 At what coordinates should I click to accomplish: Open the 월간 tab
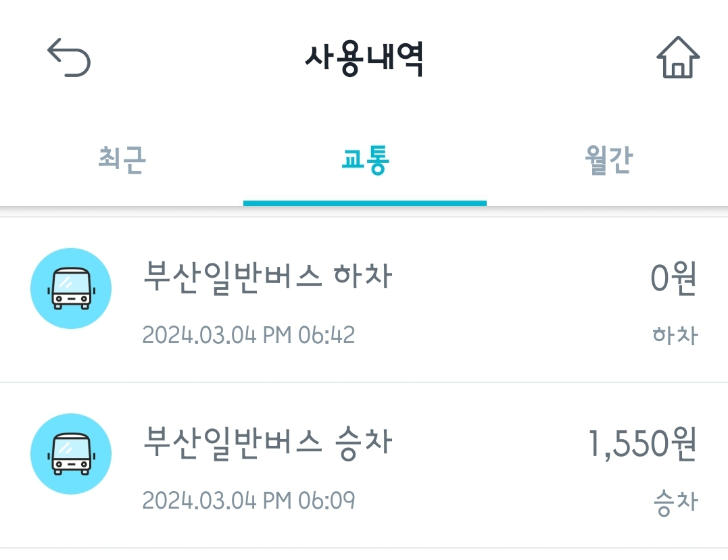pyautogui.click(x=608, y=161)
